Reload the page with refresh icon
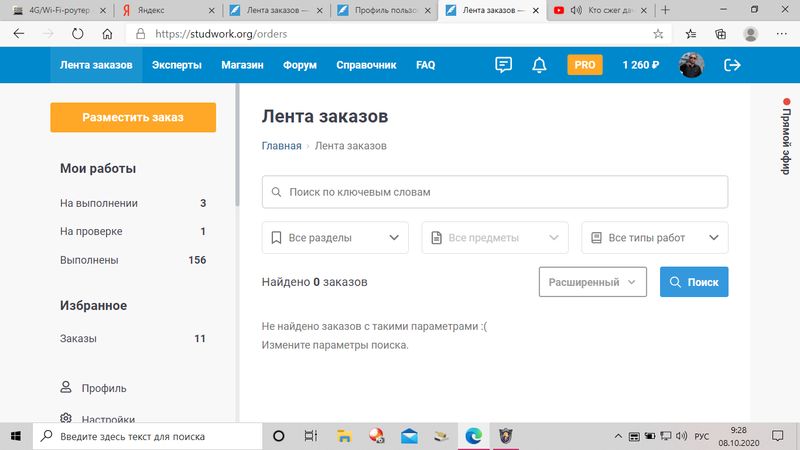This screenshot has width=800, height=450. tap(78, 33)
